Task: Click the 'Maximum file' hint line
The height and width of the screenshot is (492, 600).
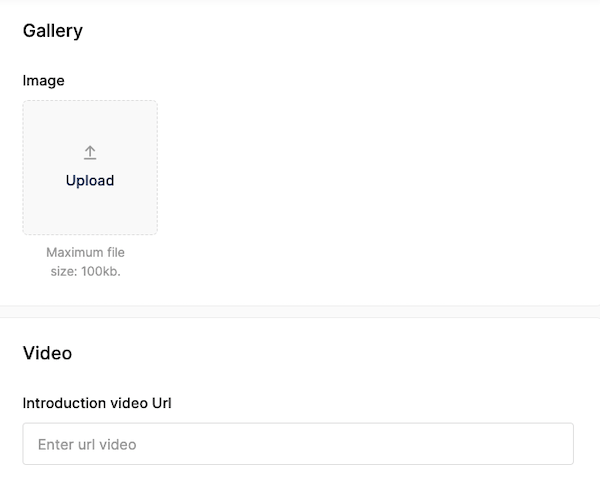Action: pos(86,253)
